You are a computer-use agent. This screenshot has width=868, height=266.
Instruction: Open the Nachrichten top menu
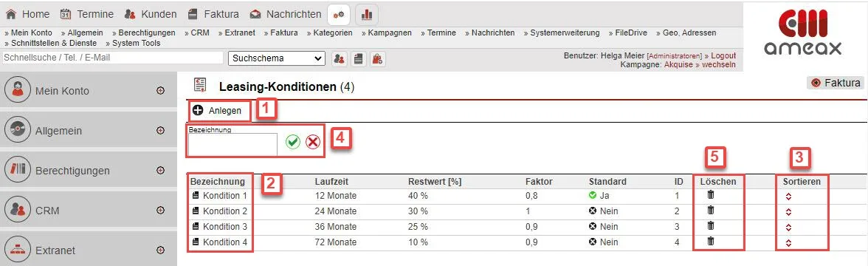[286, 15]
